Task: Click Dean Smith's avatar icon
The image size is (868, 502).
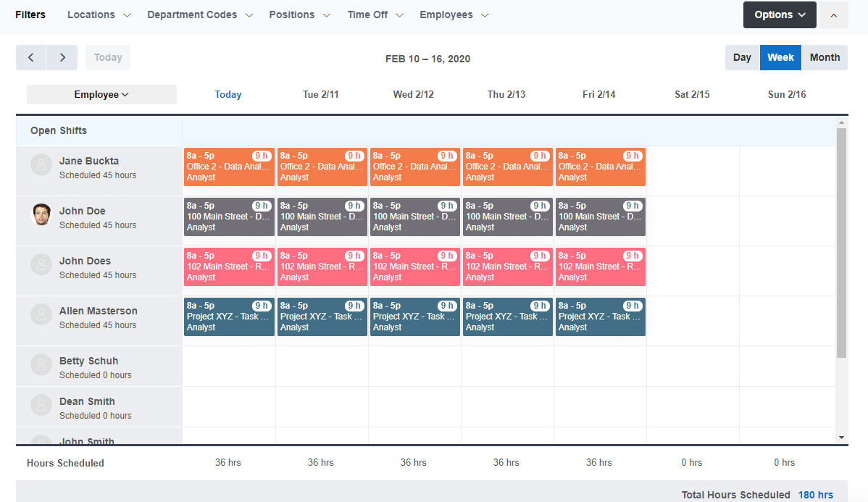Action: pos(41,405)
